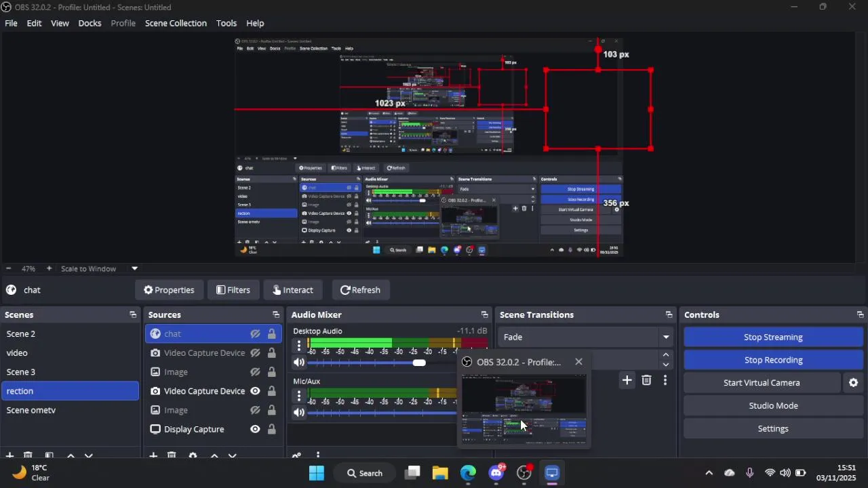Open transition properties three-dot menu
The image size is (868, 488).
tap(665, 380)
